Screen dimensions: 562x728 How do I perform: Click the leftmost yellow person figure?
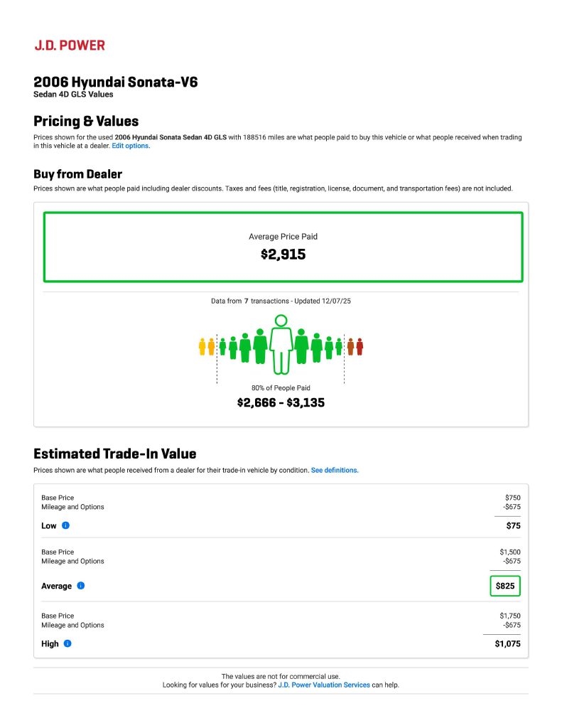(x=202, y=347)
